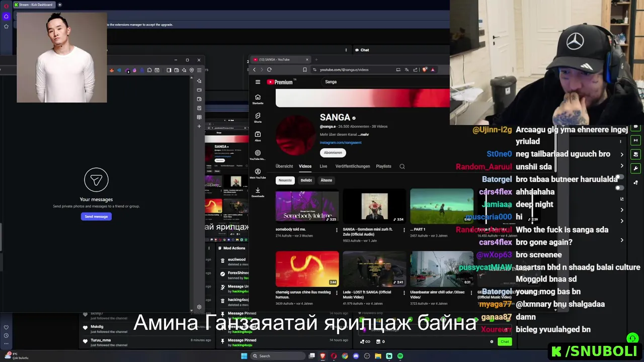Go to Startseite in YouTube sidebar
The width and height of the screenshot is (644, 362).
click(258, 99)
